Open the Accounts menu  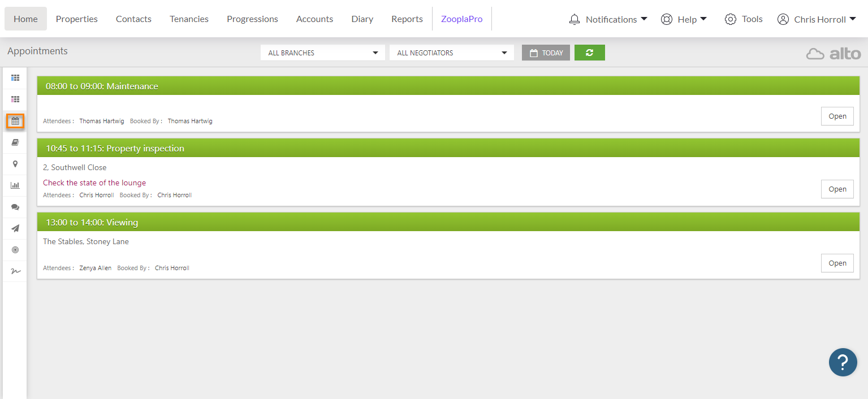click(x=314, y=19)
